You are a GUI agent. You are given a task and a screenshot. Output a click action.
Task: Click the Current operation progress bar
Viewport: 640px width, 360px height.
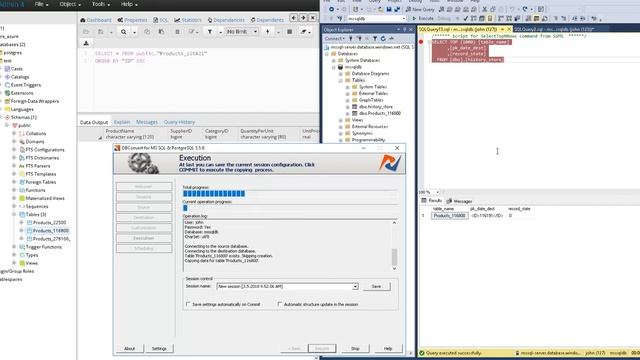click(290, 208)
